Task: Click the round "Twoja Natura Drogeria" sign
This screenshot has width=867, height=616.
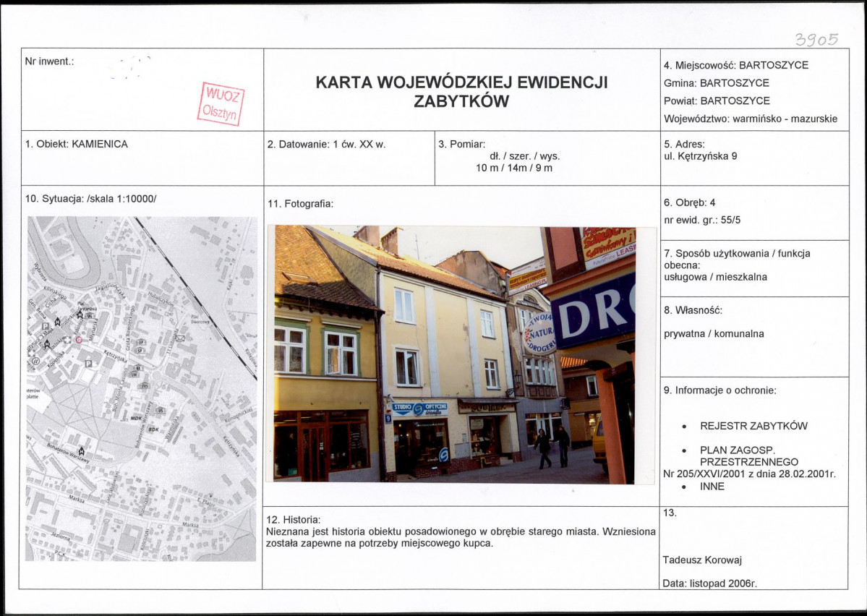Action: pos(539,333)
